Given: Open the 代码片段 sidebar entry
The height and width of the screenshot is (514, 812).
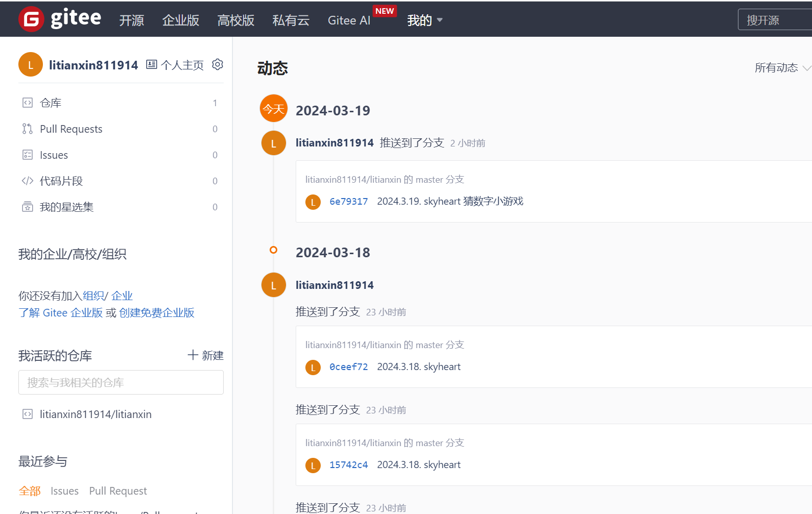Looking at the screenshot, I should 121,181.
